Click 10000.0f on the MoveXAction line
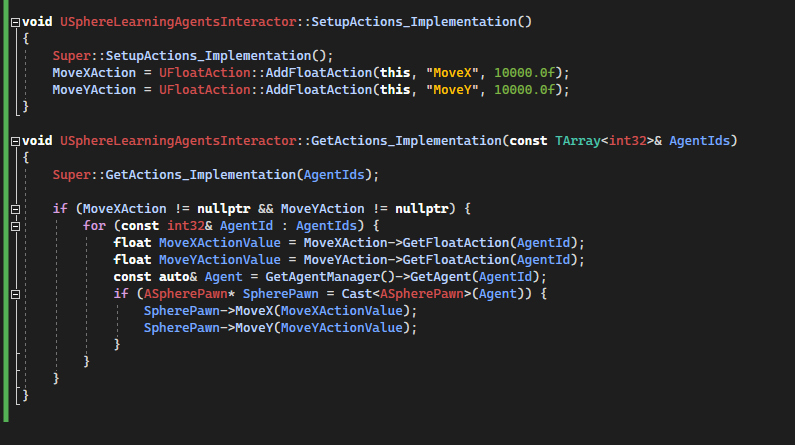Screen dimensions: 795x445 525,73
